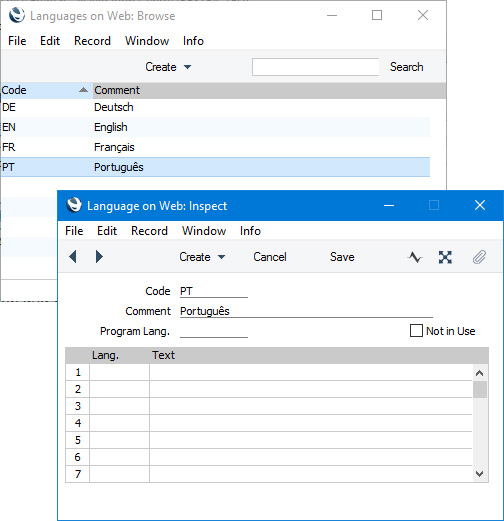Click the expand window arrows icon
This screenshot has height=521, width=504.
(x=445, y=257)
